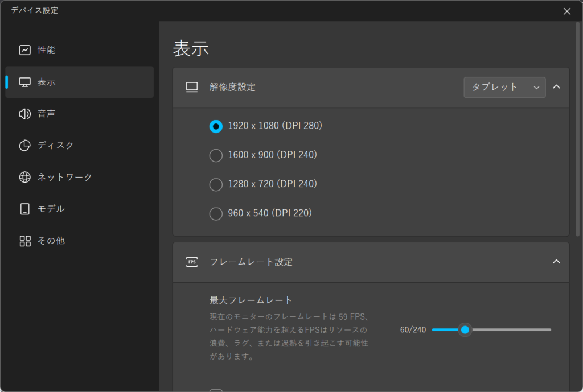
Task: Click the max frame rate slider handle
Action: [465, 329]
